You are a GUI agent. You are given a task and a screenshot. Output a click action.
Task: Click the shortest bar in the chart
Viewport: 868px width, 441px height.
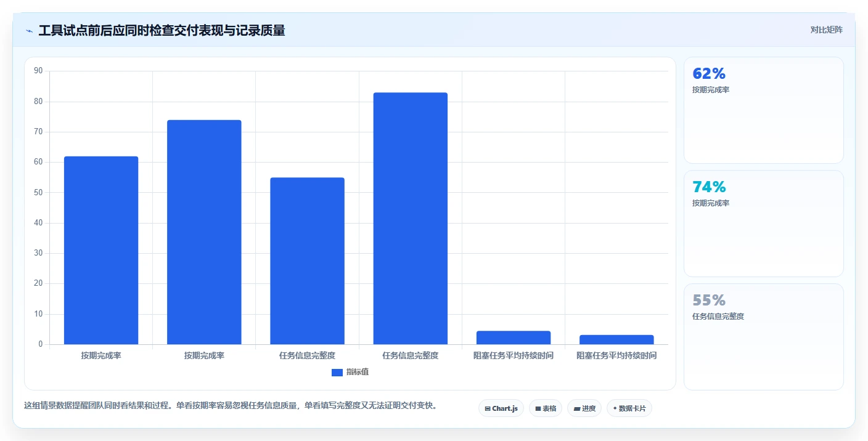(x=616, y=339)
